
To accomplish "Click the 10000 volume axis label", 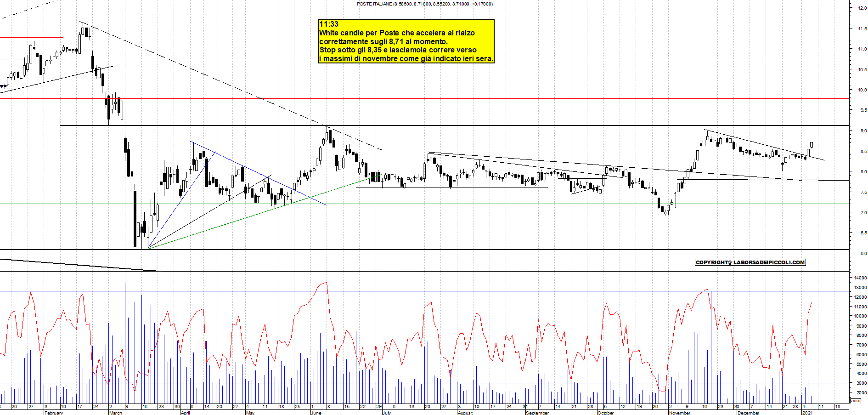I will [860, 316].
